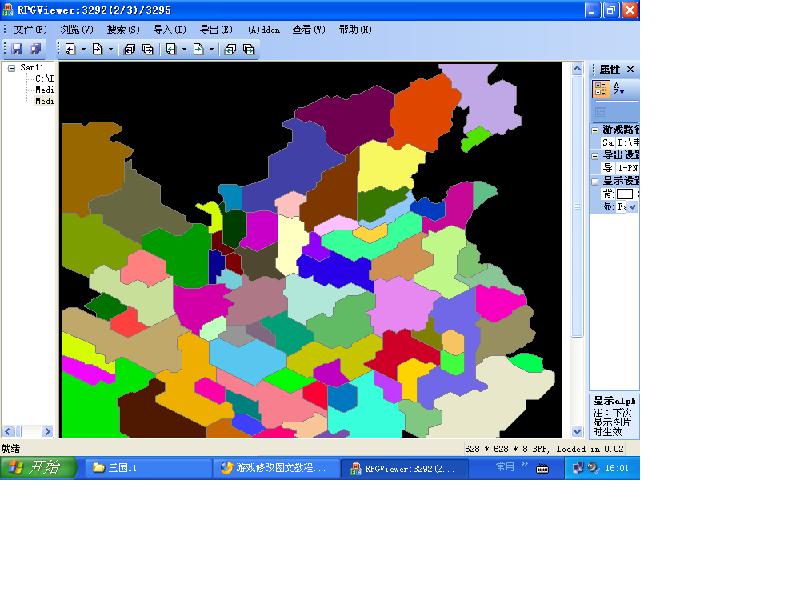800x600 pixels.
Task: Open the 查看(V) menu
Action: coord(309,30)
